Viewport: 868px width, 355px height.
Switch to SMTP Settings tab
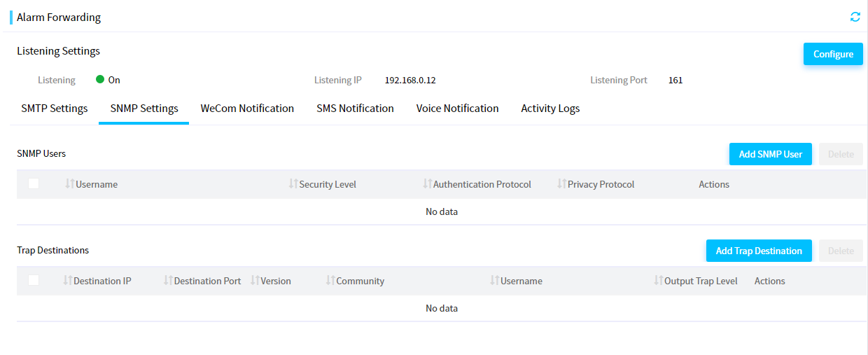[55, 109]
